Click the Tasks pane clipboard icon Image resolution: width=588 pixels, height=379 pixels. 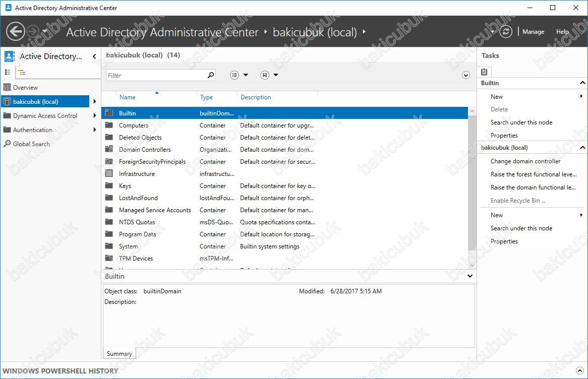pos(484,72)
